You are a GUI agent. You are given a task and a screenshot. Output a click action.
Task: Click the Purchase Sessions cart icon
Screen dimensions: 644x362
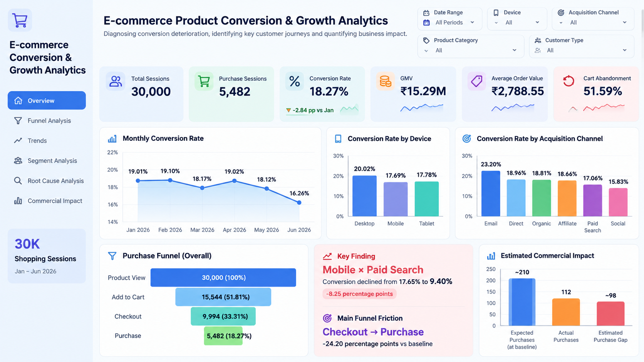point(204,81)
